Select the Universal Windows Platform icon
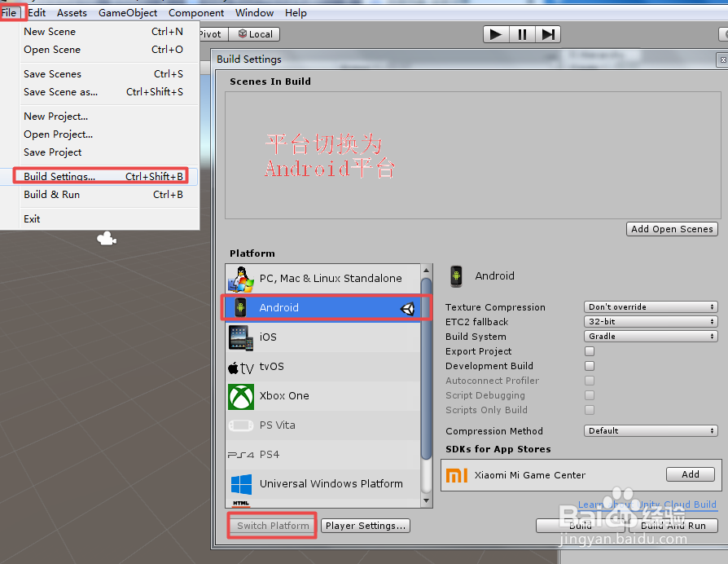The width and height of the screenshot is (728, 564). point(241,483)
